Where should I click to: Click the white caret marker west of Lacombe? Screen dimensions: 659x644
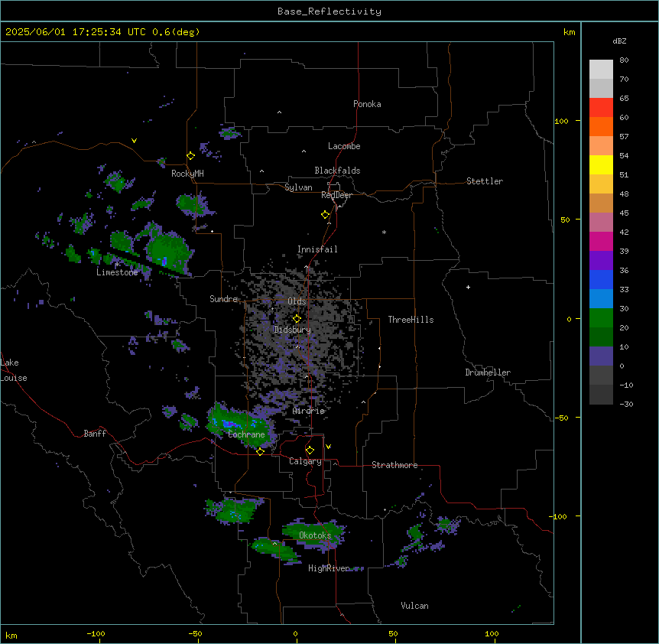tap(304, 151)
